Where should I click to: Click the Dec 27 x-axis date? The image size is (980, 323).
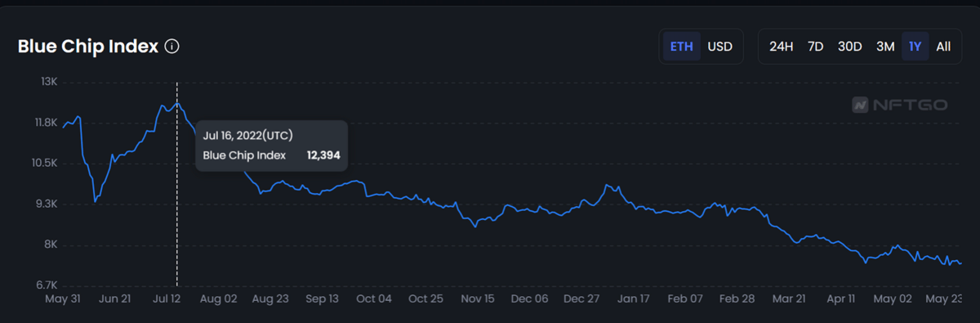click(x=581, y=299)
